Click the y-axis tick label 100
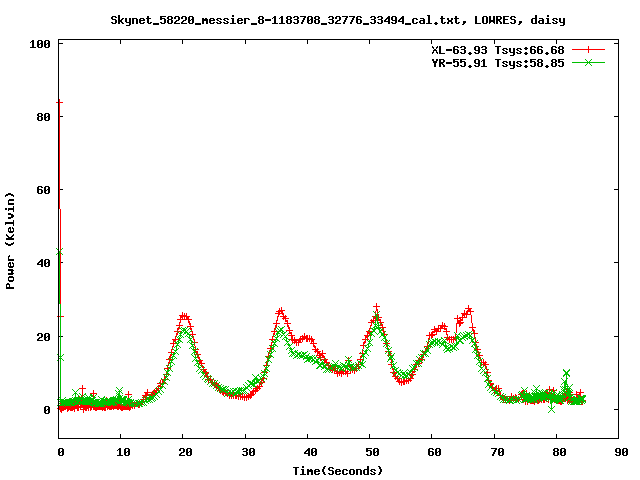 point(40,44)
